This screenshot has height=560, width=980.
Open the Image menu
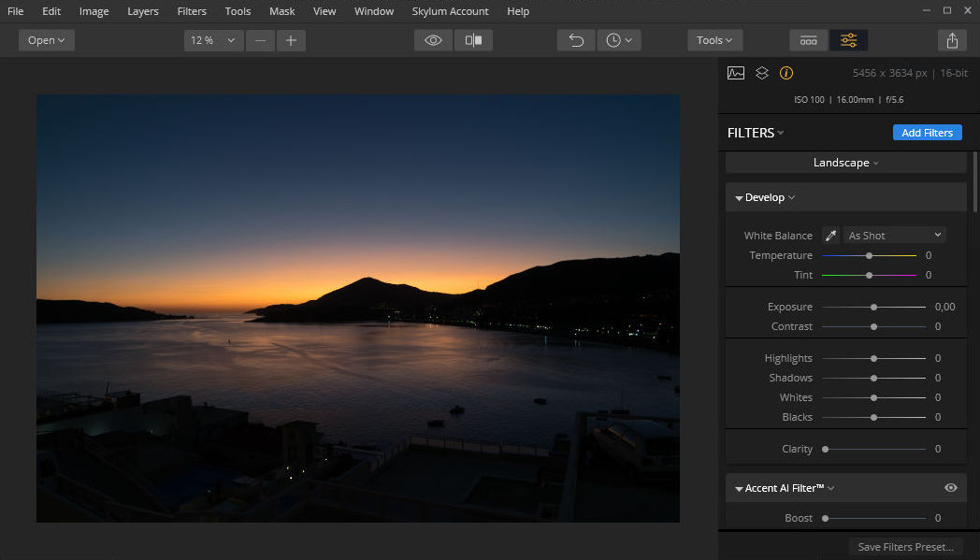click(x=94, y=11)
